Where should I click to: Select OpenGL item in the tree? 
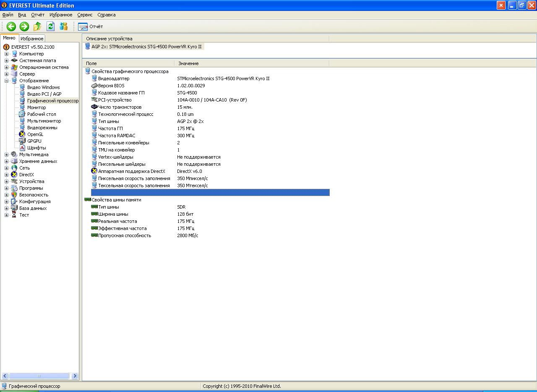click(35, 134)
